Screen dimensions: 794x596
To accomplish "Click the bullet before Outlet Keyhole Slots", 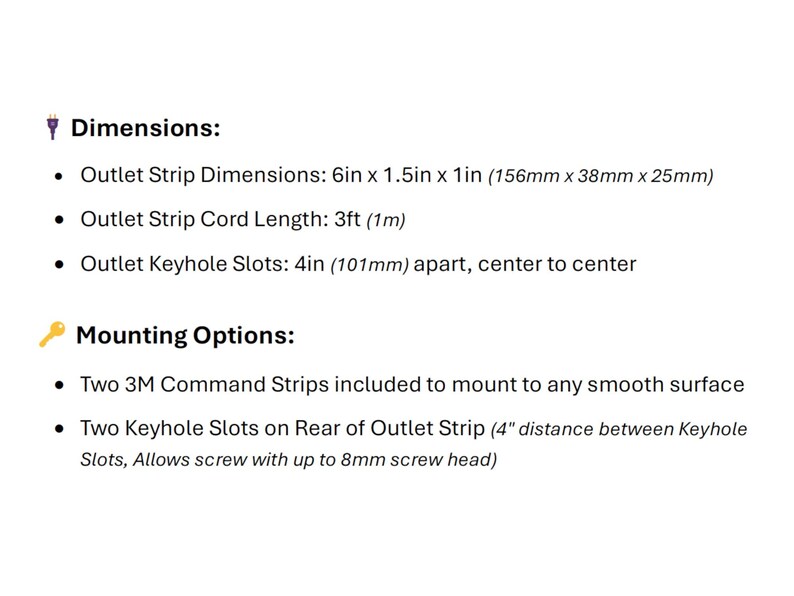I will [59, 265].
